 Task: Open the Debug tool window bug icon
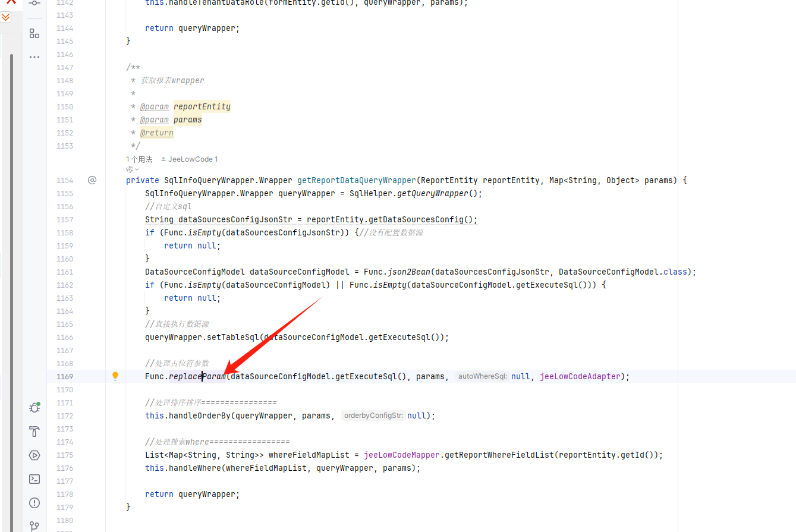pyautogui.click(x=34, y=408)
